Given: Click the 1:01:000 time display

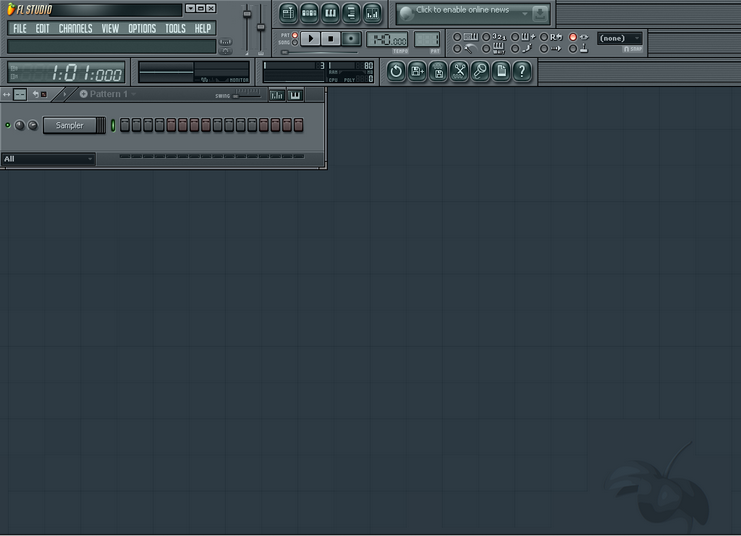Looking at the screenshot, I should 67,73.
